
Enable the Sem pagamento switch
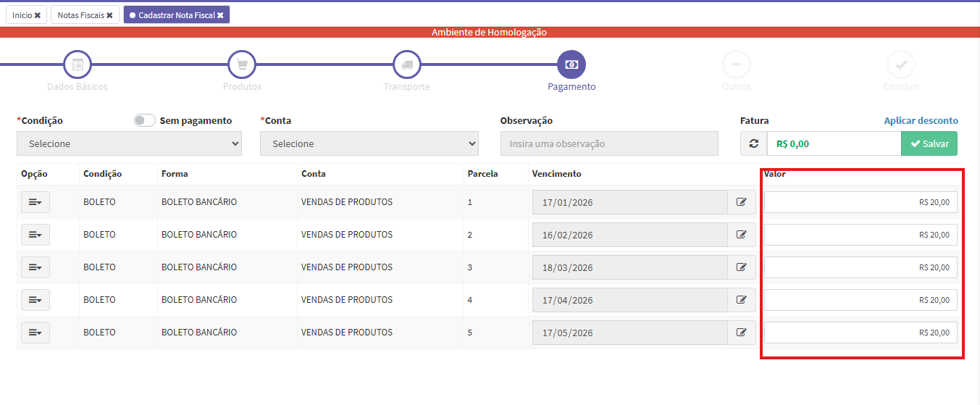145,120
